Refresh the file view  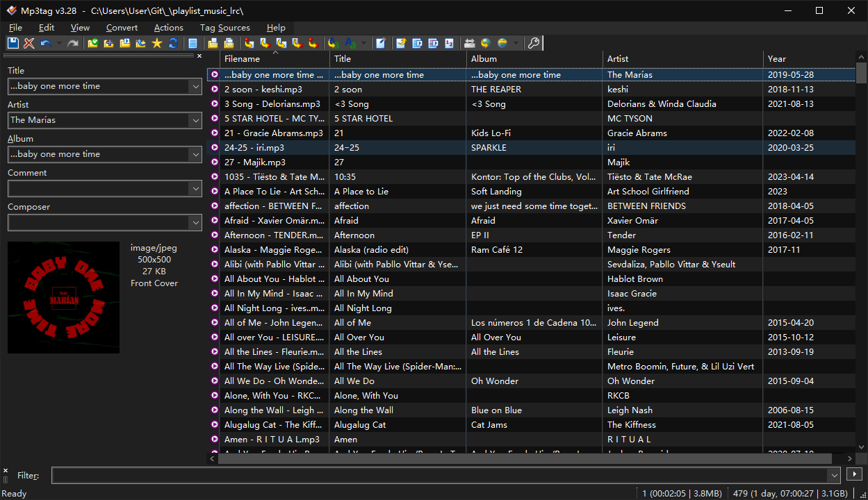click(x=173, y=43)
